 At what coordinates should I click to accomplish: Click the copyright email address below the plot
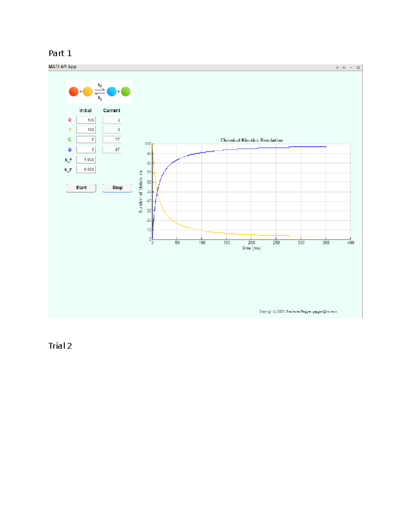(325, 311)
